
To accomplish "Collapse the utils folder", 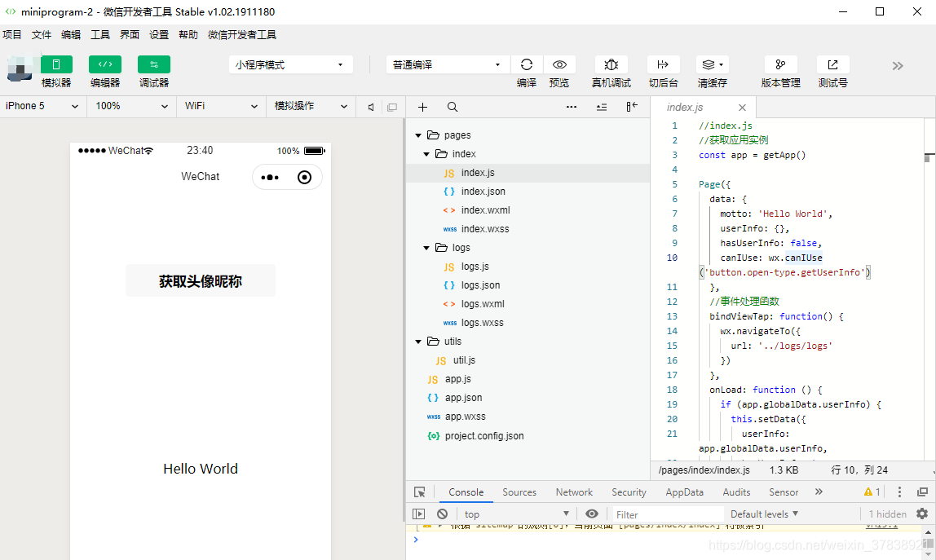I will point(418,342).
